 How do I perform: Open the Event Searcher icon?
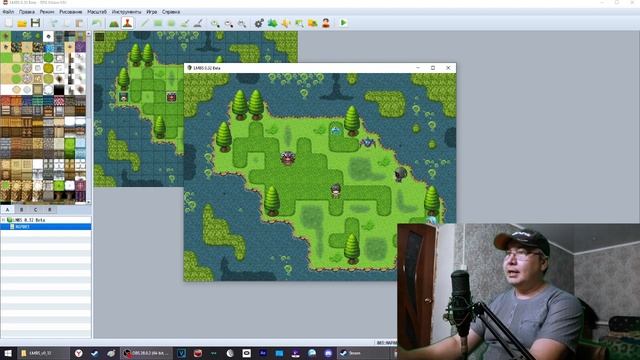[299, 23]
